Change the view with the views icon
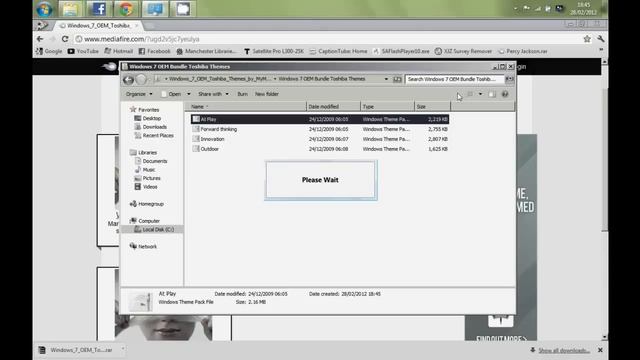The image size is (640, 360). pos(470,94)
